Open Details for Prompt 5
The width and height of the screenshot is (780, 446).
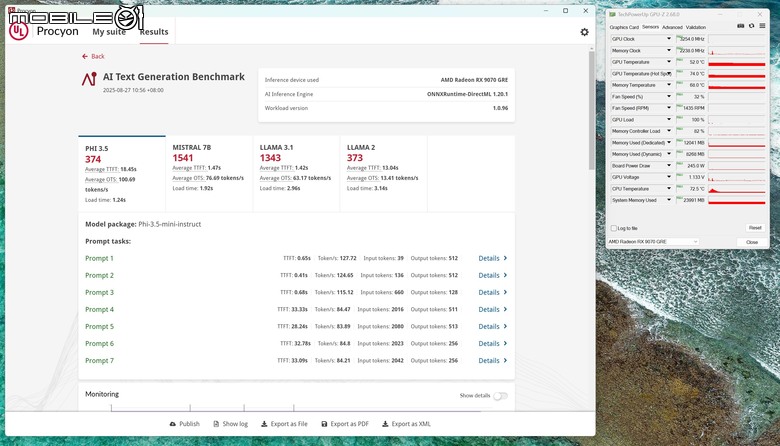click(x=492, y=326)
